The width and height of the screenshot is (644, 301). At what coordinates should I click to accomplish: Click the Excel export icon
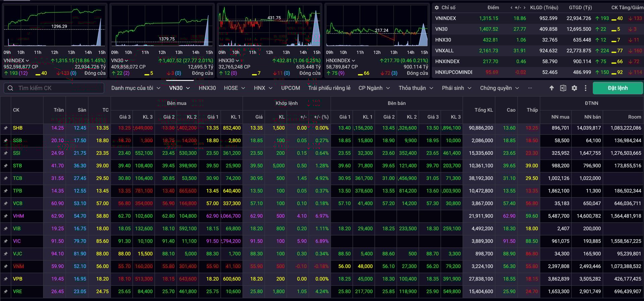click(563, 88)
